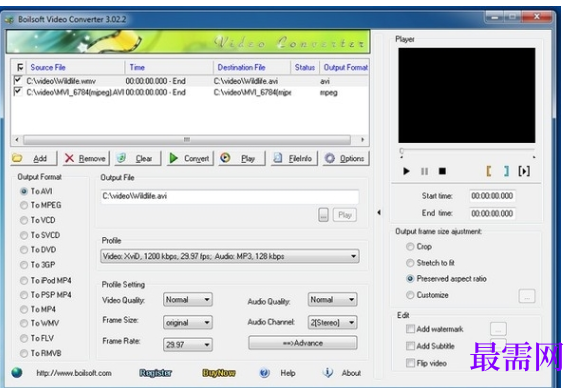The height and width of the screenshot is (388, 582).
Task: Open the Profile dropdown
Action: 230,256
